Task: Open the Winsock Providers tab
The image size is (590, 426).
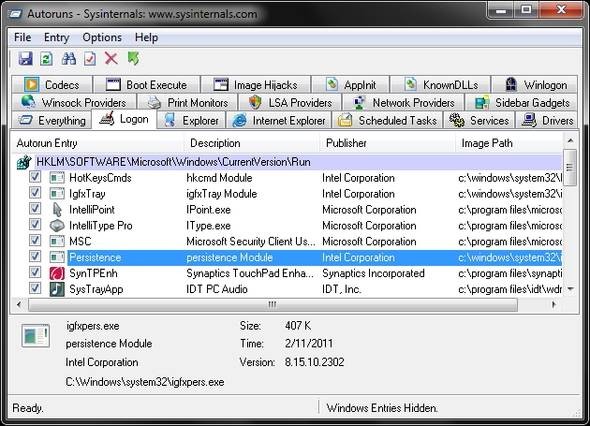Action: [74, 102]
